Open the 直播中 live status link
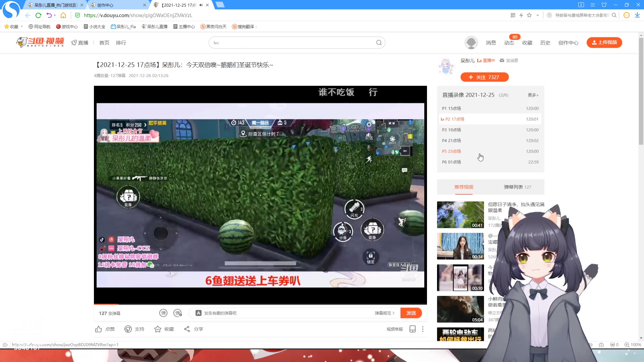The height and width of the screenshot is (362, 644). [x=486, y=60]
